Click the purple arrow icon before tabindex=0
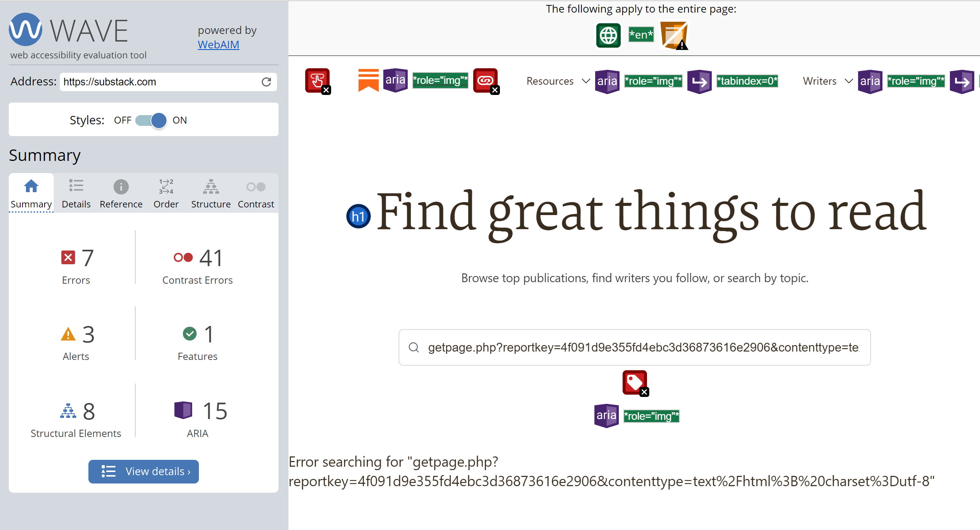Image resolution: width=980 pixels, height=530 pixels. tap(700, 81)
